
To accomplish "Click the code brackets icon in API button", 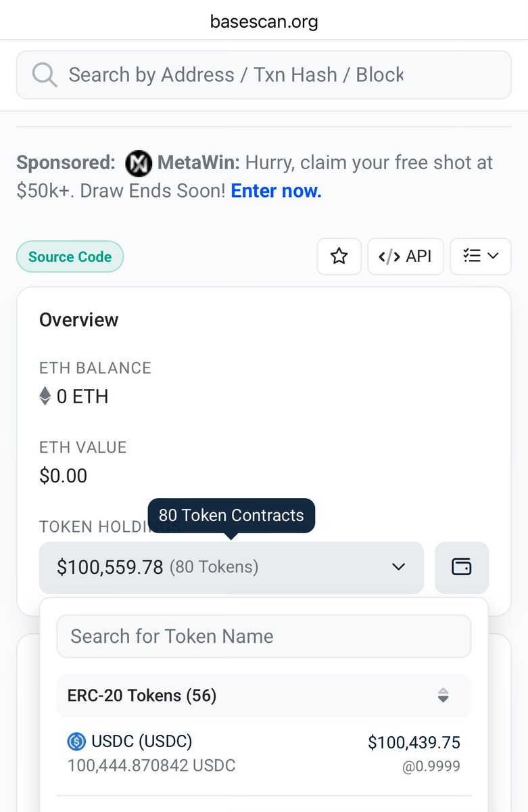I will coord(389,256).
